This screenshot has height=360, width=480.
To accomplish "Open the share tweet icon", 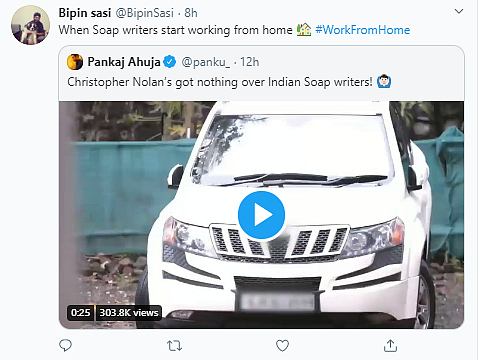I will 390,346.
